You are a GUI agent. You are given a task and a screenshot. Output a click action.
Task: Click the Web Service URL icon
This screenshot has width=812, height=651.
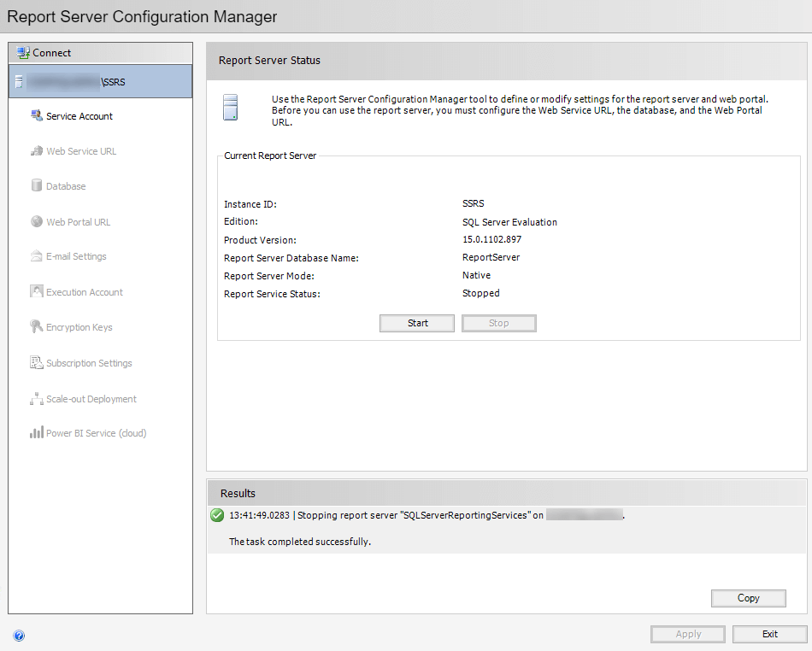[x=37, y=151]
